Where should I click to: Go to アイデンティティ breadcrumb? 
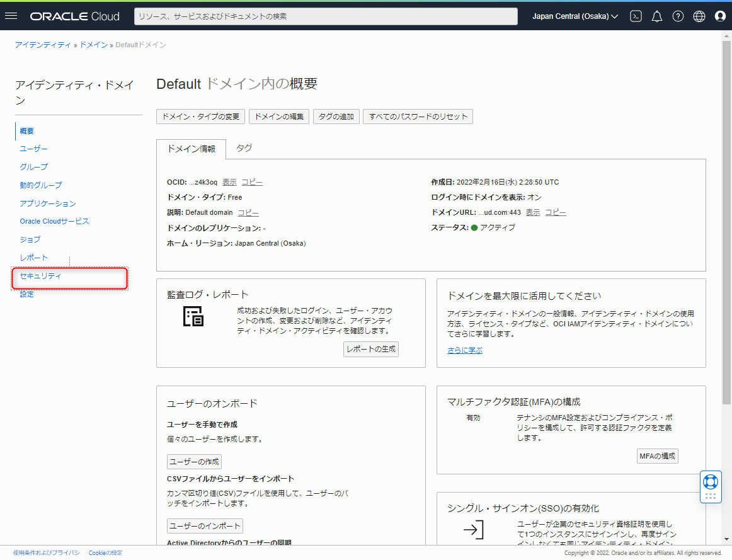pos(43,45)
